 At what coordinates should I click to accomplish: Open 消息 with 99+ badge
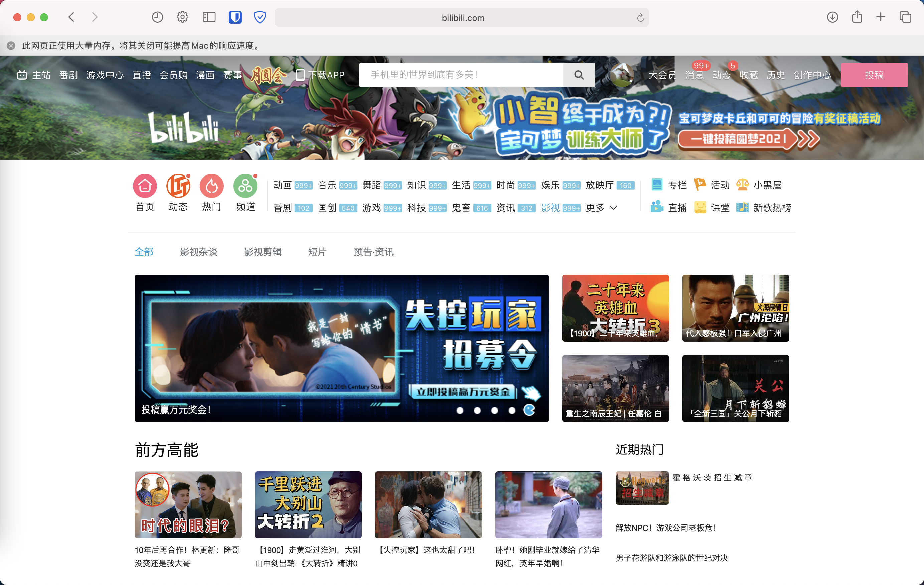(694, 75)
